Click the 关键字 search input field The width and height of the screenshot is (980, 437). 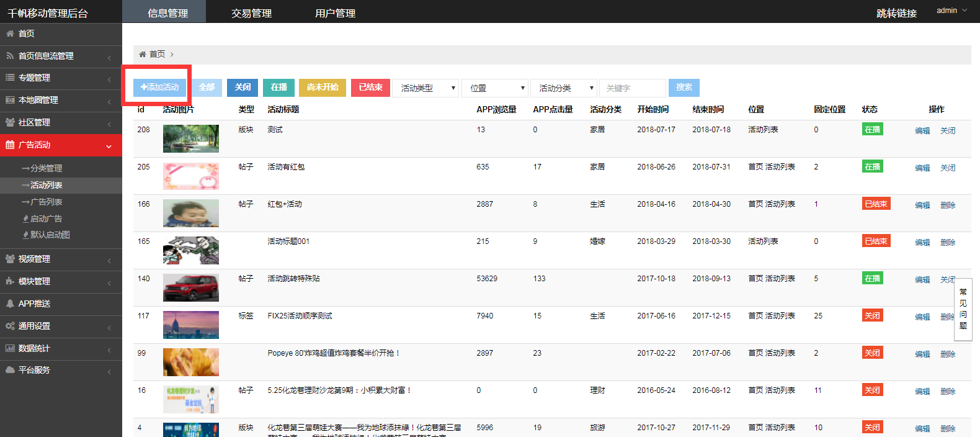point(632,88)
